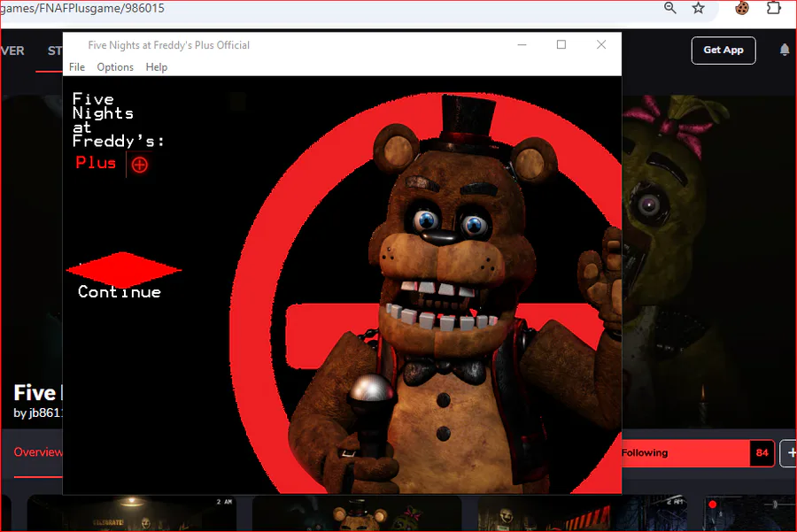Click the cookie extension icon
The width and height of the screenshot is (797, 532).
(742, 8)
